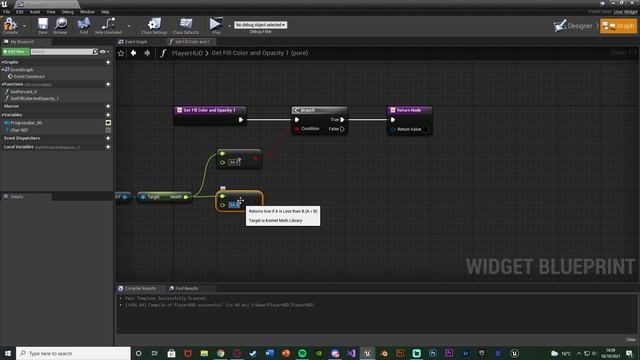Click Get Fill Color node exec output
The height and width of the screenshot is (360, 640).
pos(241,120)
